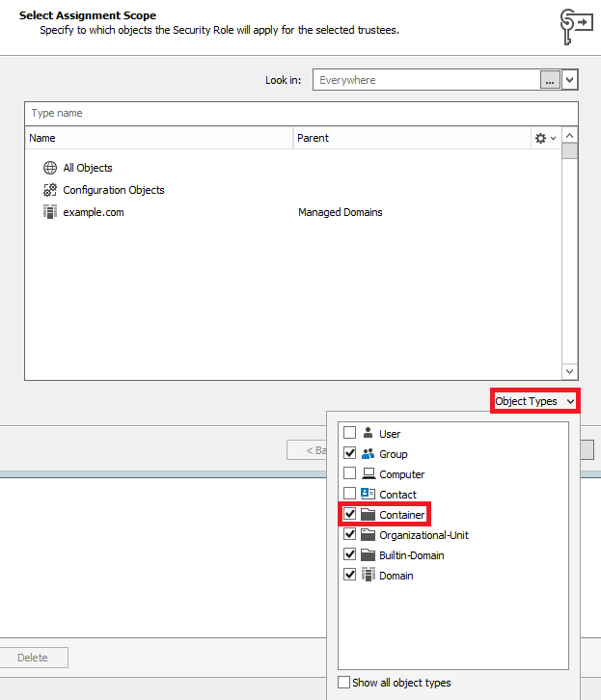Click the example.com domain icon

point(50,212)
